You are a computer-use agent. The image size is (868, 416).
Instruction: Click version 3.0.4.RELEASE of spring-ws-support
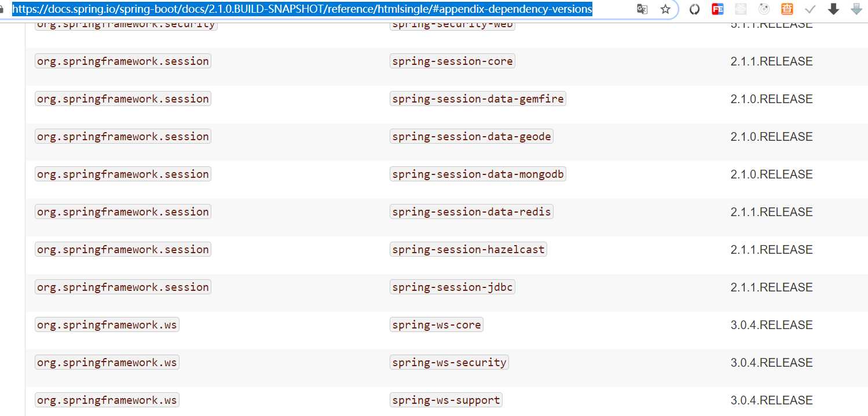[771, 400]
